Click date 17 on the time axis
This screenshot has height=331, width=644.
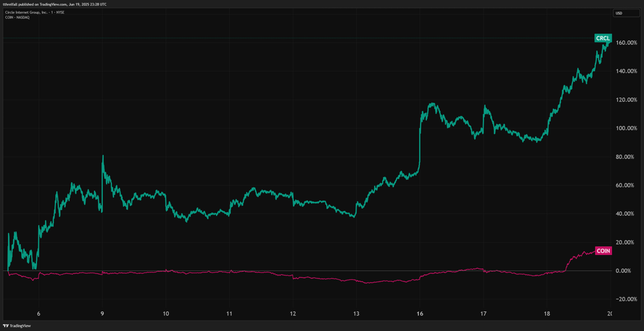pos(484,313)
